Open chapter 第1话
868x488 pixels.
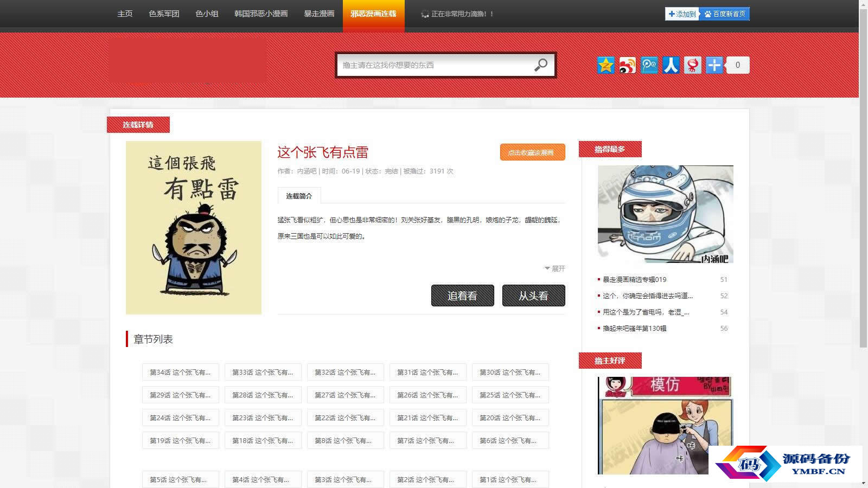click(x=510, y=479)
